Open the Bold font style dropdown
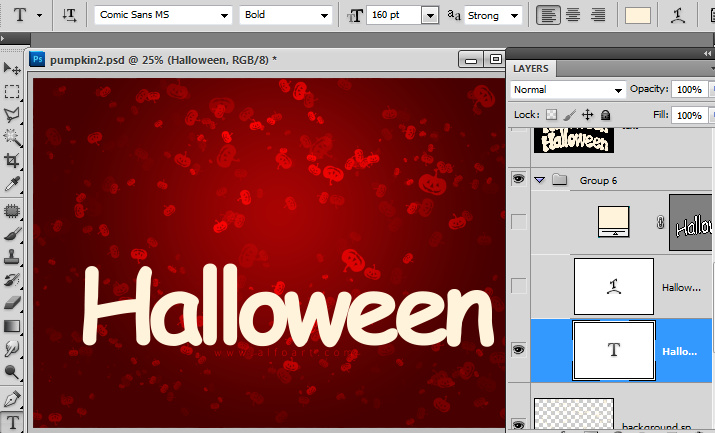This screenshot has height=433, width=715. [x=286, y=15]
